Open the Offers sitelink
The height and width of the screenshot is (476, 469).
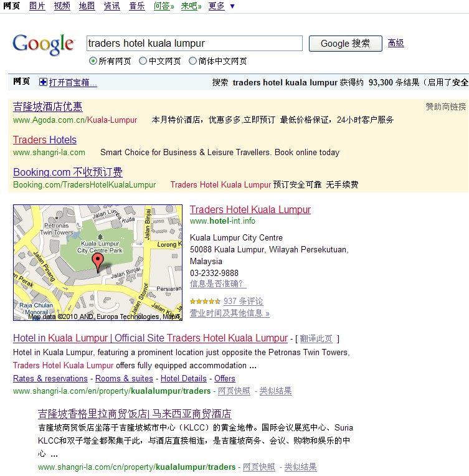point(225,379)
